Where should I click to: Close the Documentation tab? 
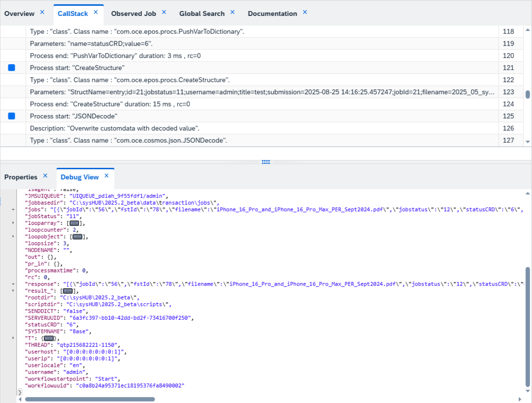pyautogui.click(x=305, y=12)
